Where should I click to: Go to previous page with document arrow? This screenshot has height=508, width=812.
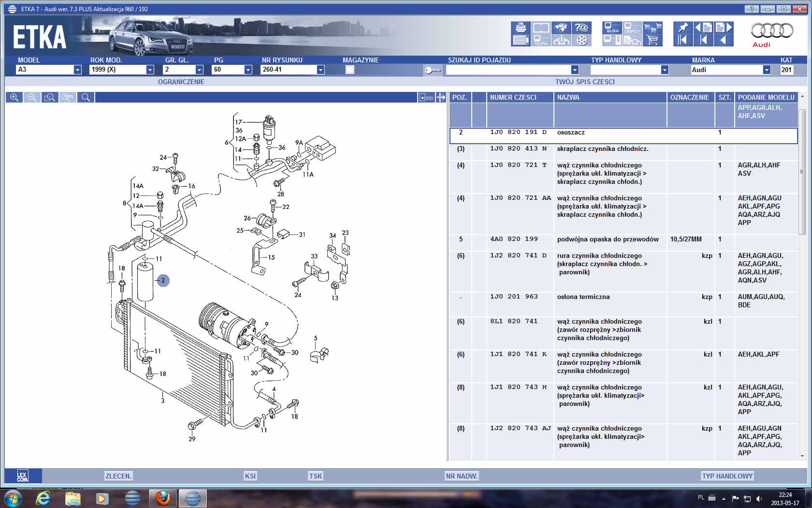coord(703,28)
